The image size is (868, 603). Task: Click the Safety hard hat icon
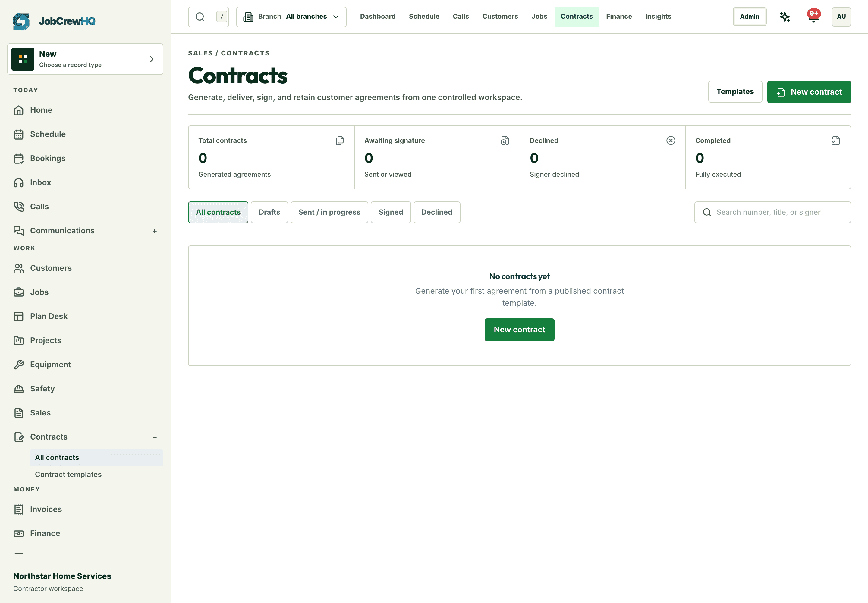[18, 389]
